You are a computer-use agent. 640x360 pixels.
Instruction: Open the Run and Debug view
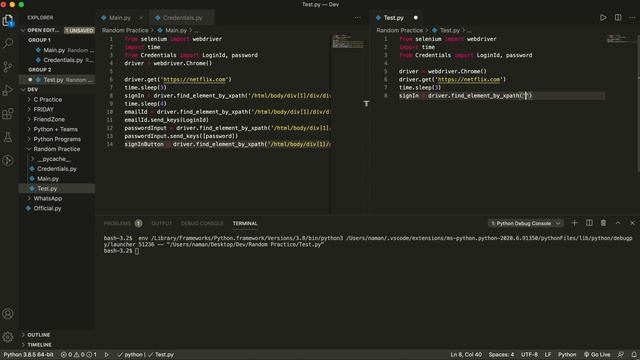[8, 90]
